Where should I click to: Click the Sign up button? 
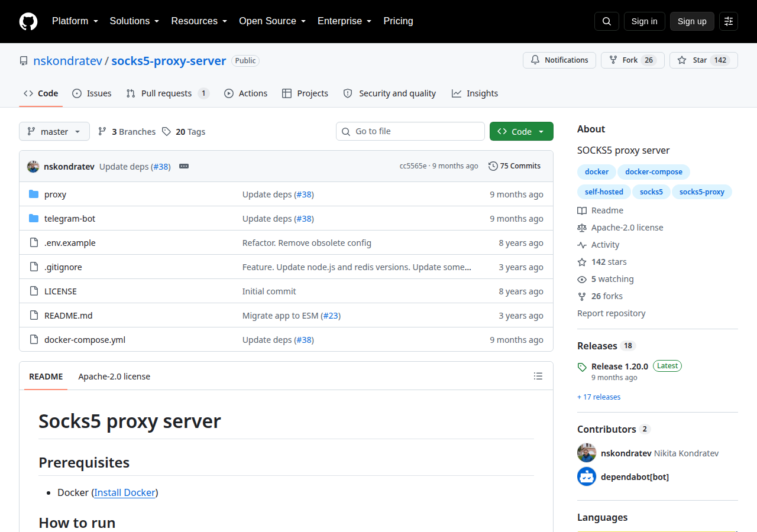692,21
